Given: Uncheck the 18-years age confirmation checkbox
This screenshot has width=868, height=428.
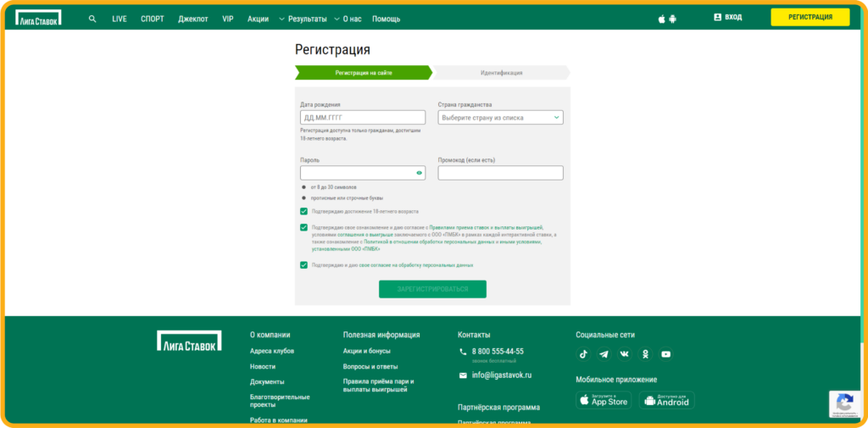Looking at the screenshot, I should (303, 211).
